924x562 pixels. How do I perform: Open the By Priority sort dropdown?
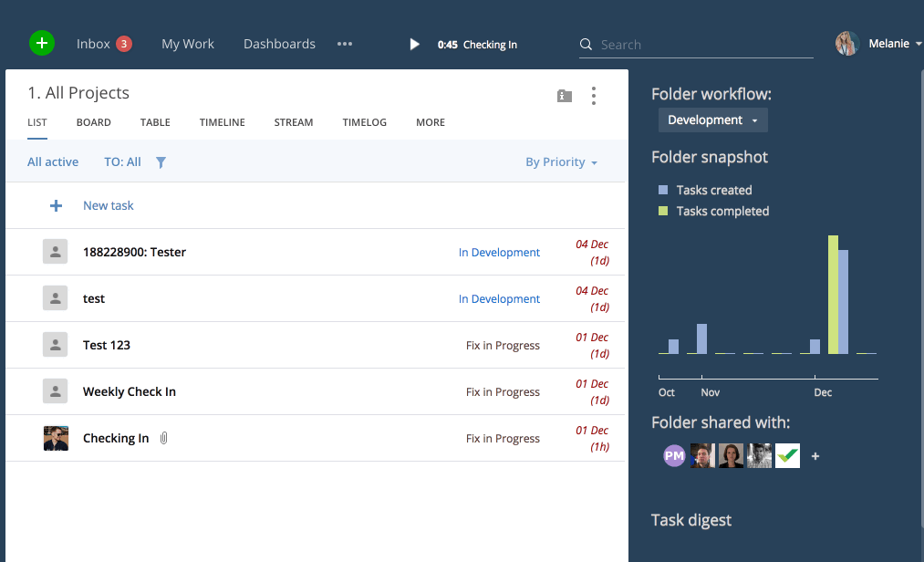[561, 162]
